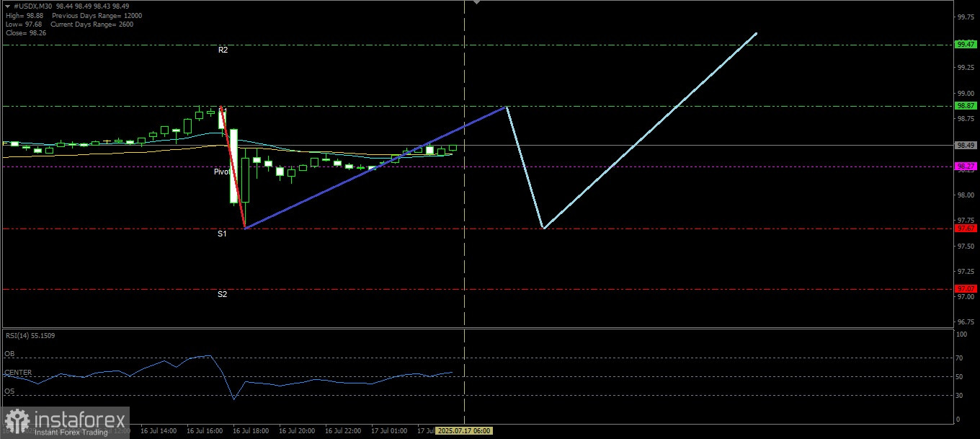Click the chart shift triangle marker at top
980x439 pixels.
pos(476,3)
